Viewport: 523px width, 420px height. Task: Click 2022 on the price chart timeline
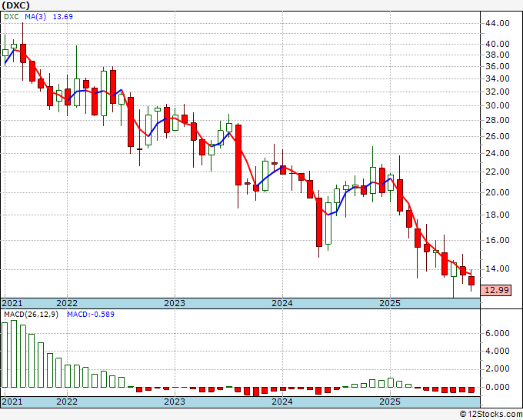pyautogui.click(x=67, y=303)
